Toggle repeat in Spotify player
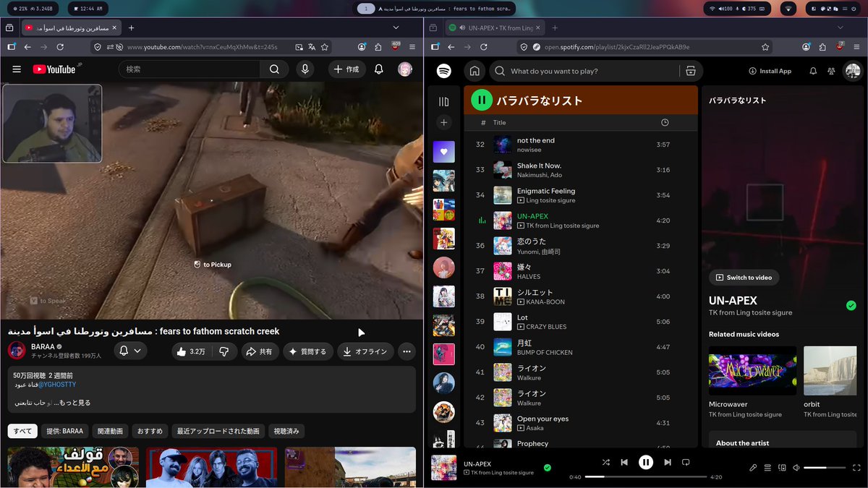 point(686,462)
